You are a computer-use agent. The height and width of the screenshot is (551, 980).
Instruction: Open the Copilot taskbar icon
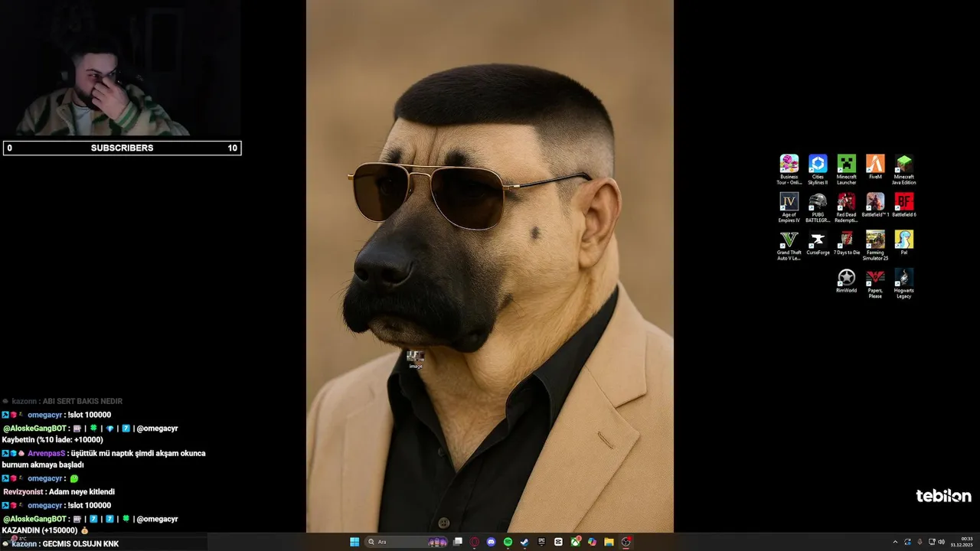[592, 542]
